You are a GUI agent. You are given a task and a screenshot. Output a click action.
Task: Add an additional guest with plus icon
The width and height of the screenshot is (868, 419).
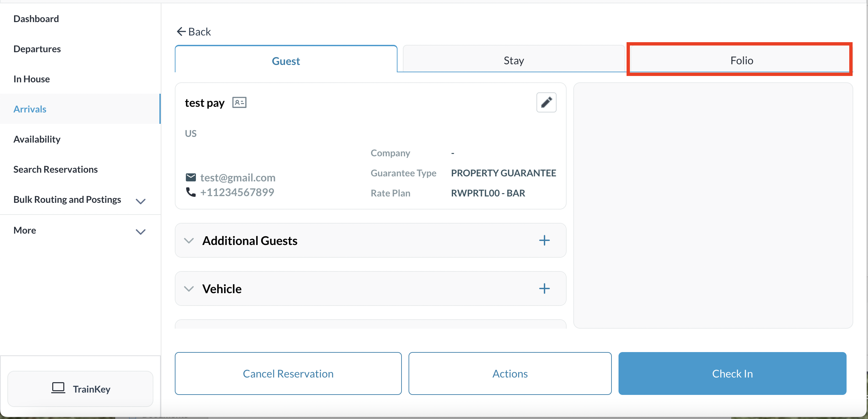click(x=544, y=241)
